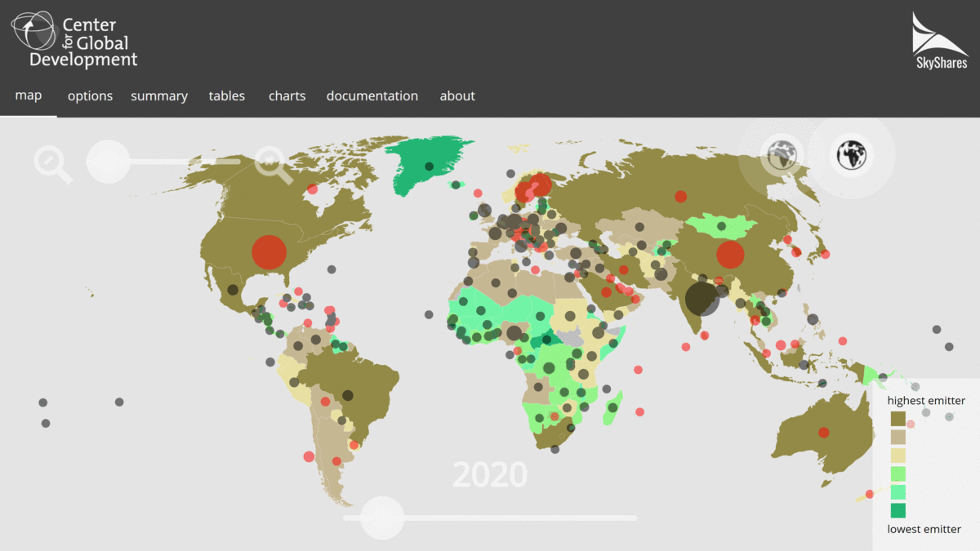
Task: Open the Center for Global Development logo
Action: (73, 39)
